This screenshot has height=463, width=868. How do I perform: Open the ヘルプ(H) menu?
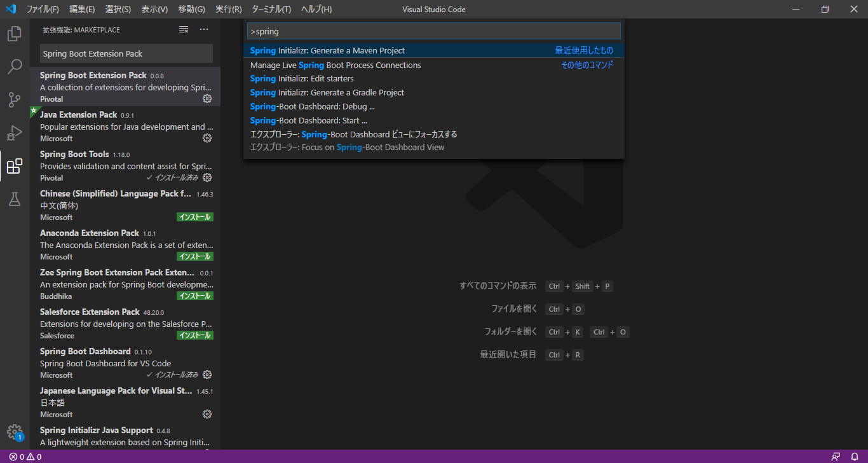316,10
